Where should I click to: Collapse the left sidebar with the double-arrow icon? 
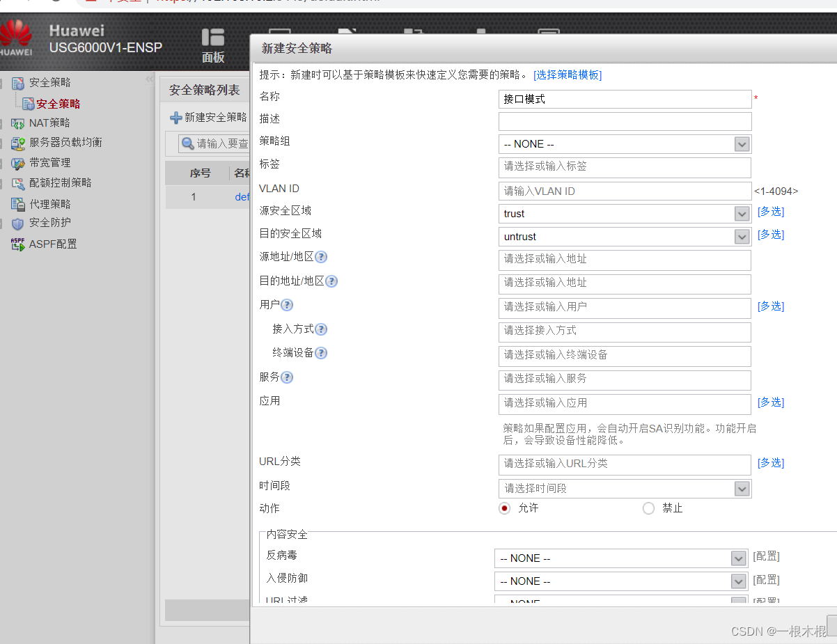tap(149, 80)
